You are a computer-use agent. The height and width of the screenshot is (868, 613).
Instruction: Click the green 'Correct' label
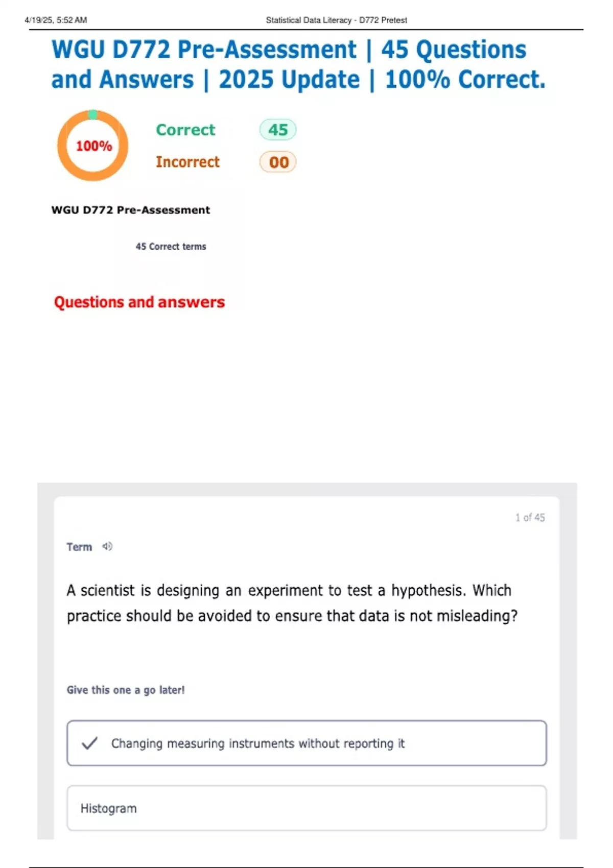tap(185, 130)
